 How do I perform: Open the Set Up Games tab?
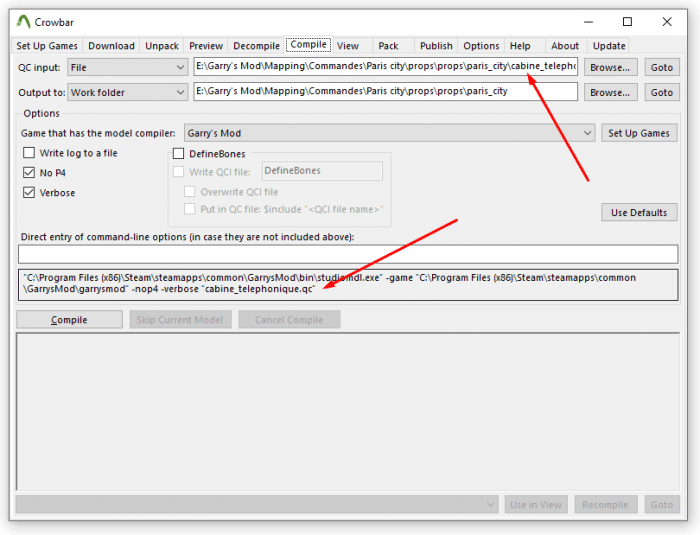point(47,46)
